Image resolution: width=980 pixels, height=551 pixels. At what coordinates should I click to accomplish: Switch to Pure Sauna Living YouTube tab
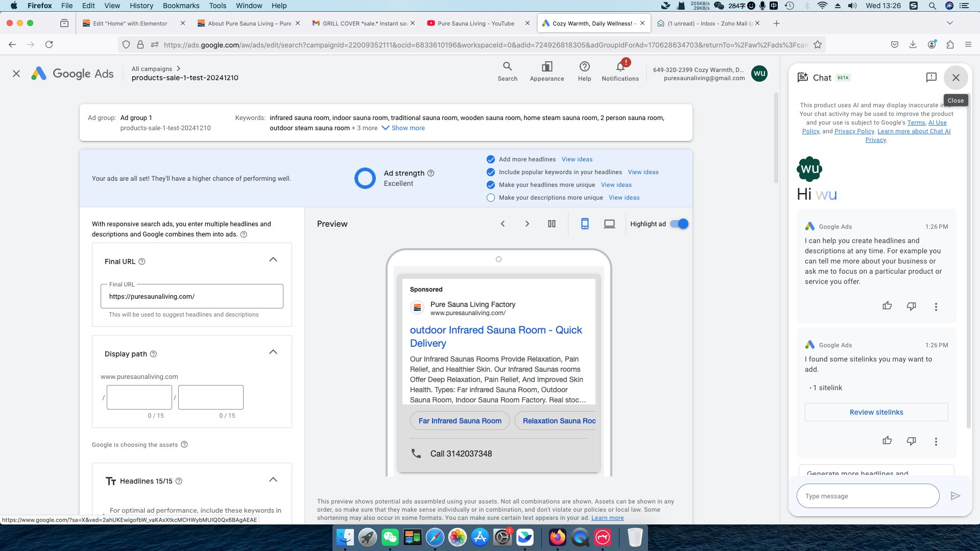click(475, 23)
